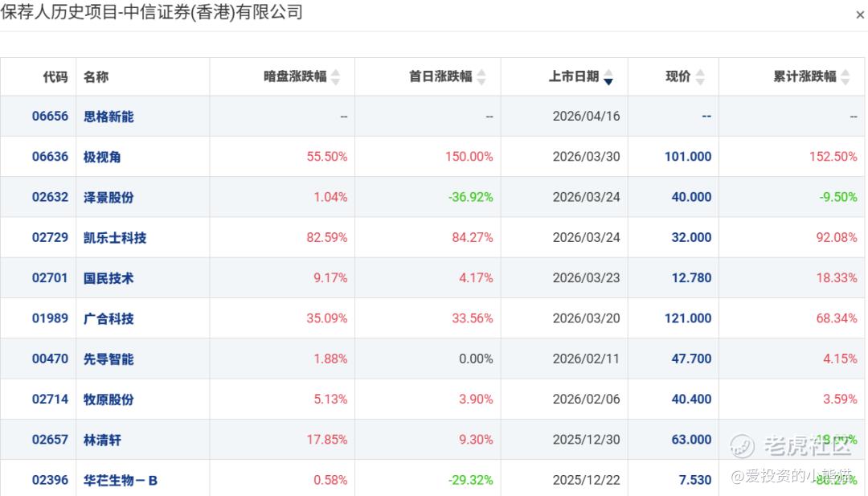The height and width of the screenshot is (496, 868).
Task: Select current price 101.000
Action: (x=688, y=157)
